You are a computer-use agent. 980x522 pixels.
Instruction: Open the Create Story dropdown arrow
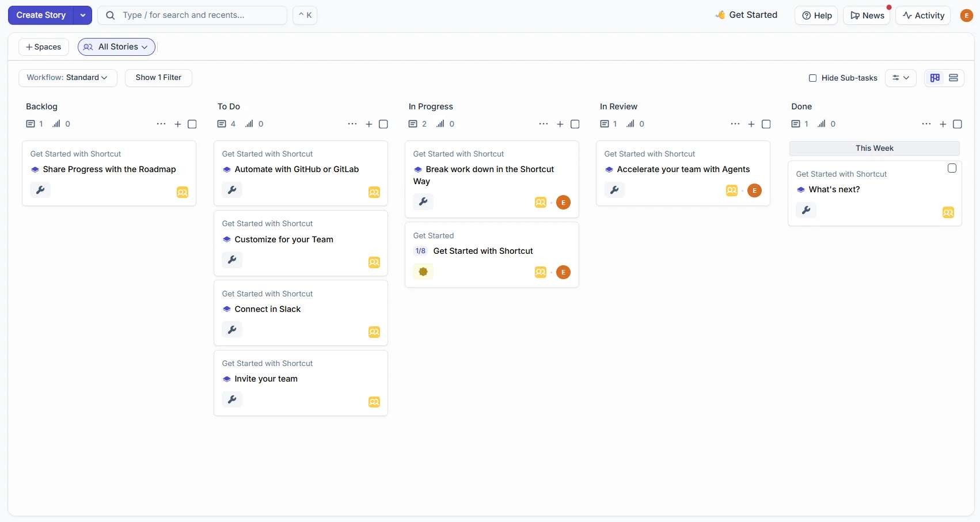click(x=83, y=16)
